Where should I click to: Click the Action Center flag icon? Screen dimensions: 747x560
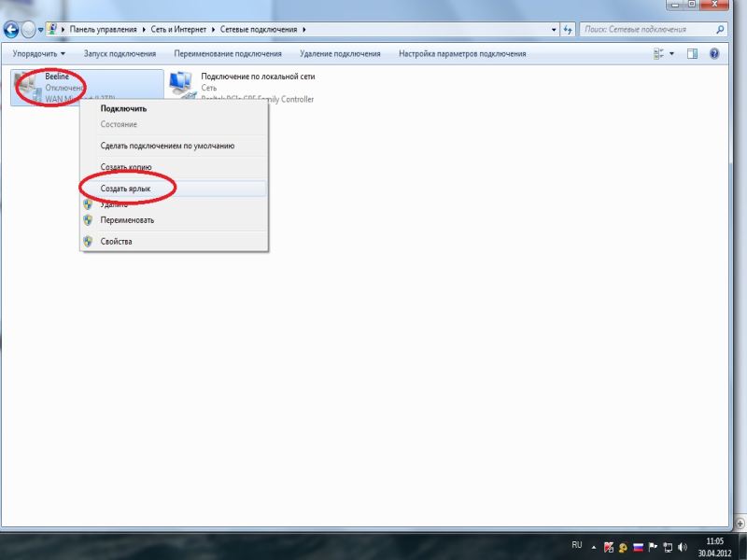pyautogui.click(x=654, y=546)
